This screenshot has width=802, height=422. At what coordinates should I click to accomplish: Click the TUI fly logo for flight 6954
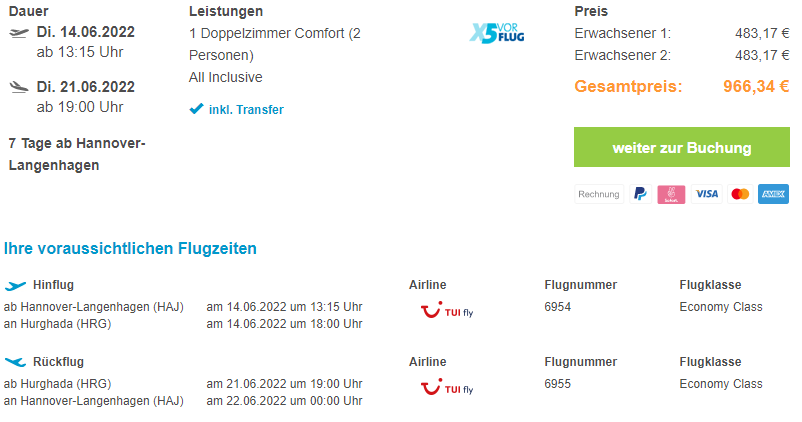[447, 310]
